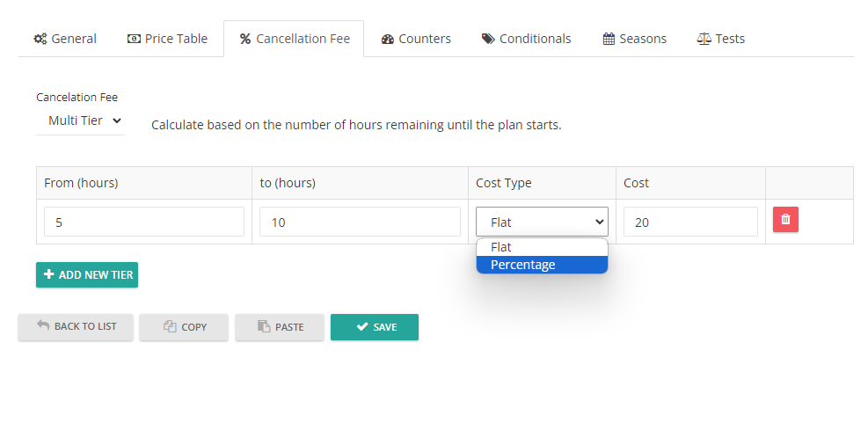Click the calendar icon on Seasons tab
This screenshot has height=423, width=868.
pyautogui.click(x=609, y=39)
